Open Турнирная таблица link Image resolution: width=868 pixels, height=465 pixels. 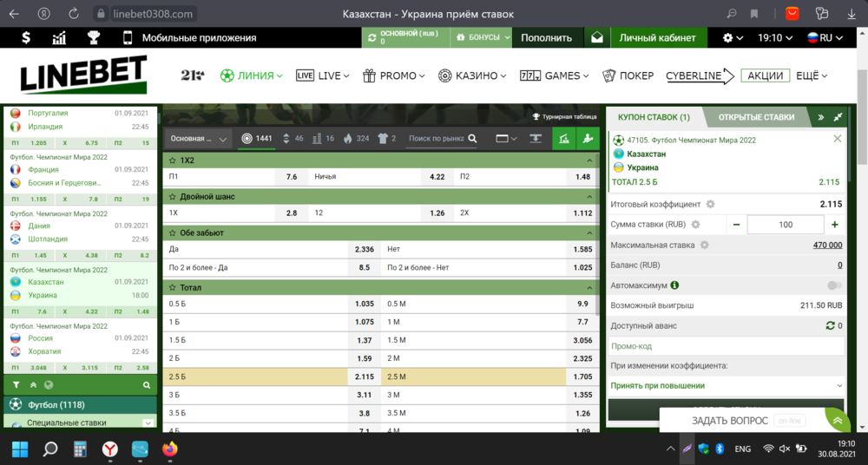coord(565,117)
